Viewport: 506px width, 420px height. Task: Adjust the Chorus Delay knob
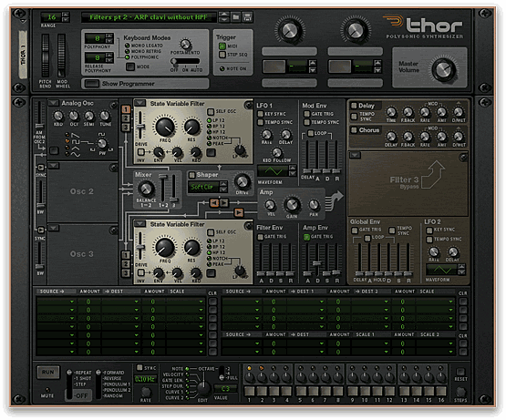(x=391, y=137)
